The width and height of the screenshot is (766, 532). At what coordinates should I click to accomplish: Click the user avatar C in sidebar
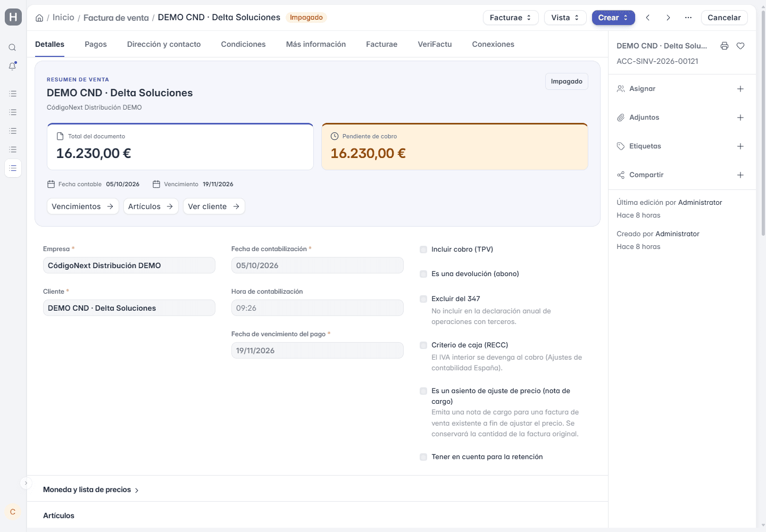tap(13, 512)
